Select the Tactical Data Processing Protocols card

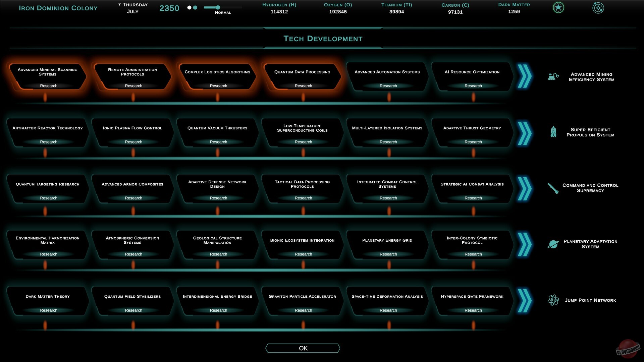[x=302, y=184]
